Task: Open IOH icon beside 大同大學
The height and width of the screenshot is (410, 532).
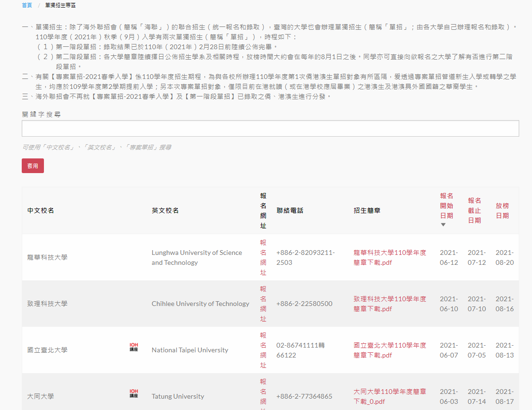Action: point(134,393)
